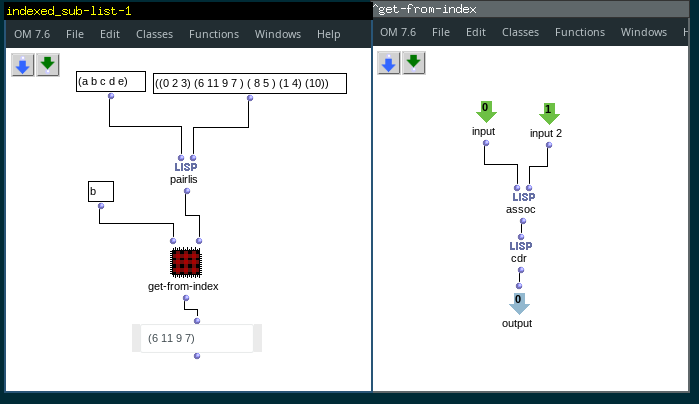The image size is (699, 404).
Task: Open Windows menu in indexed_sub-list-1 window
Action: point(278,34)
